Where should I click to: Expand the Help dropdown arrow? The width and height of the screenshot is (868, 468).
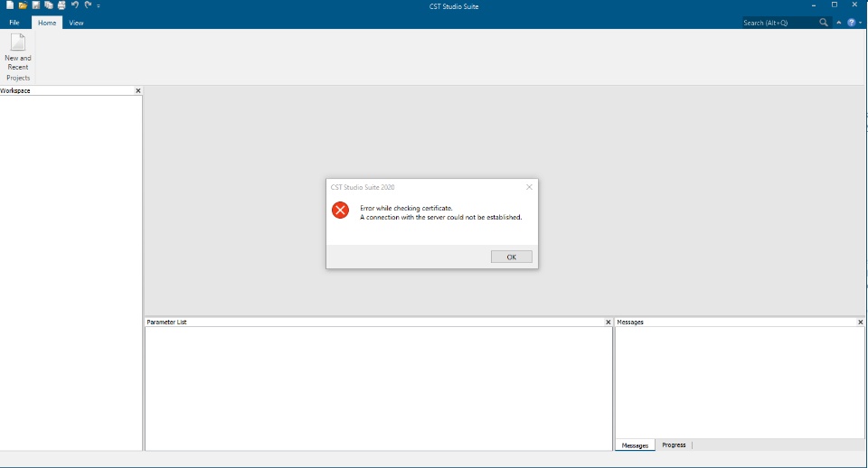(x=860, y=23)
